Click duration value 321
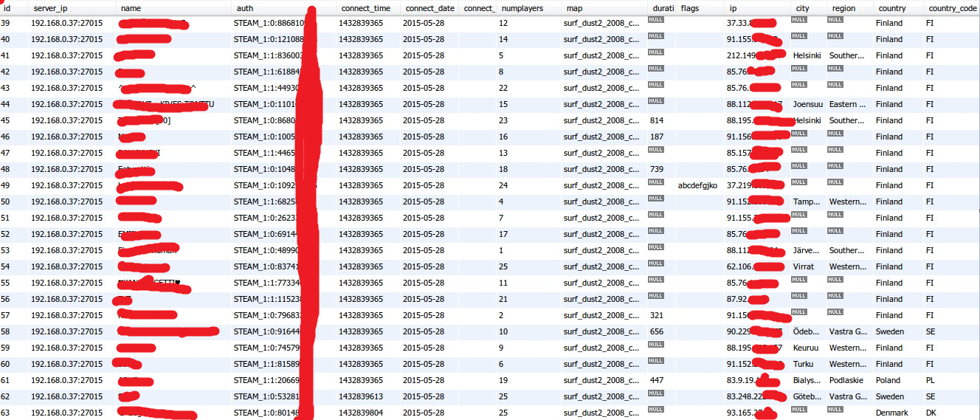 [x=656, y=315]
